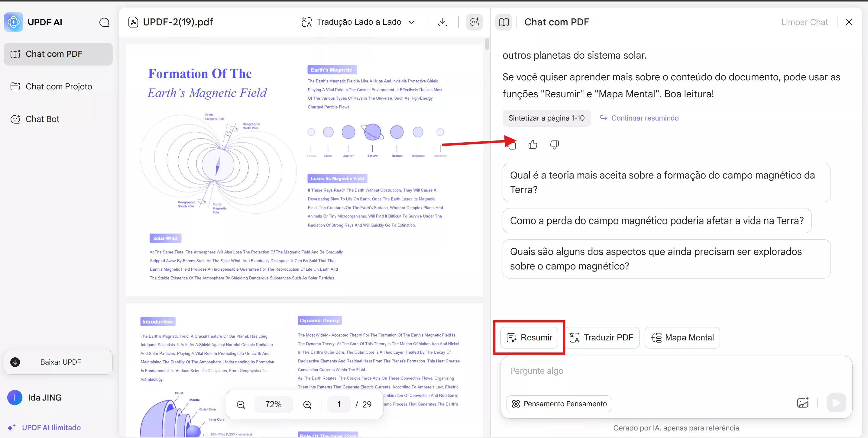
Task: Click the send message arrow button
Action: click(836, 403)
